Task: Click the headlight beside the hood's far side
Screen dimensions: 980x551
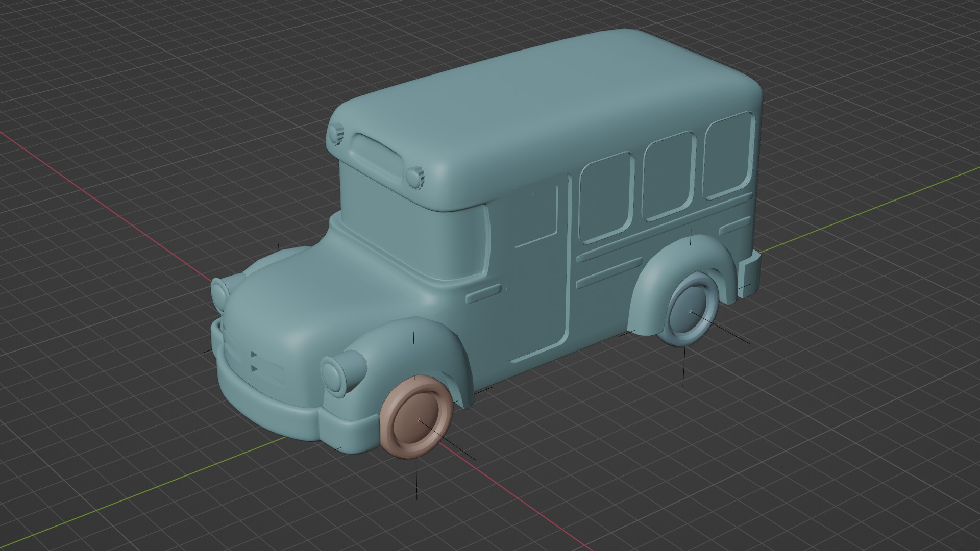Action: (x=220, y=294)
